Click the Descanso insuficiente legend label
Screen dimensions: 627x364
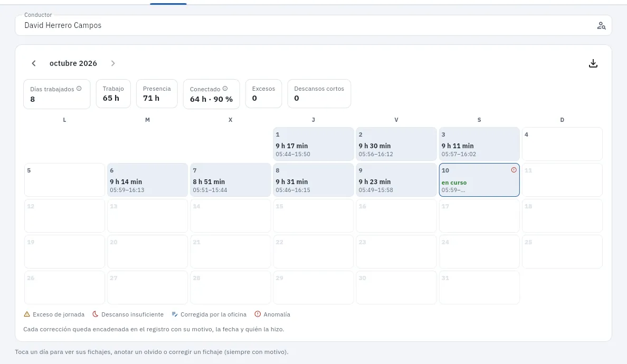(132, 314)
